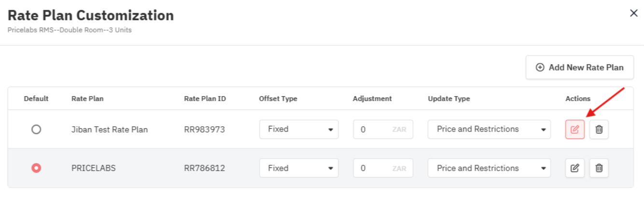Expand Update Type dropdown for Jiban Test
The image size is (644, 207).
click(x=489, y=130)
